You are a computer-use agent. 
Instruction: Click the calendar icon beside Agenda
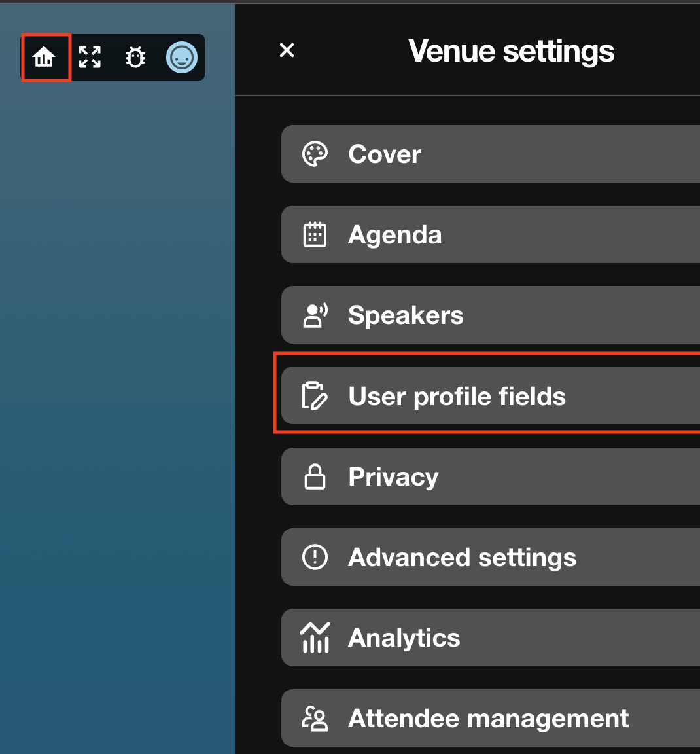pos(315,235)
